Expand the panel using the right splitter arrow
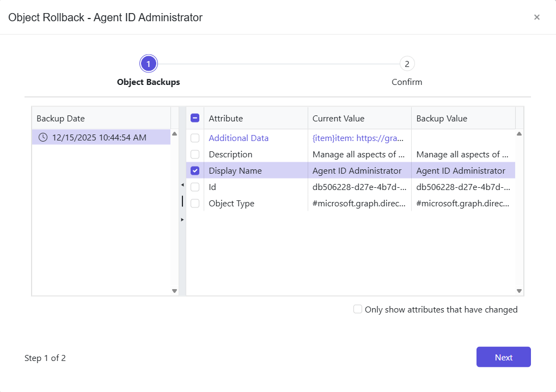This screenshot has width=556, height=392. tap(182, 219)
